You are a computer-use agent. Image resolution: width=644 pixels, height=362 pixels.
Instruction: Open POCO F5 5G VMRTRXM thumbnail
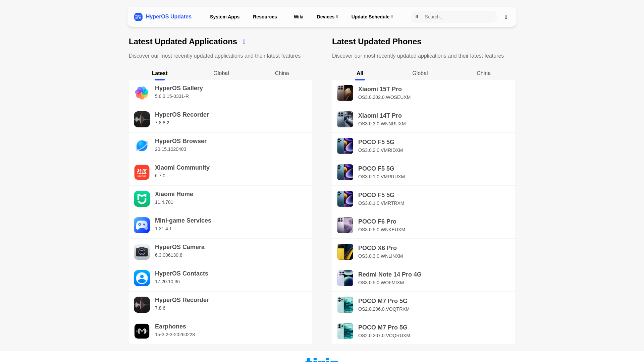345,199
